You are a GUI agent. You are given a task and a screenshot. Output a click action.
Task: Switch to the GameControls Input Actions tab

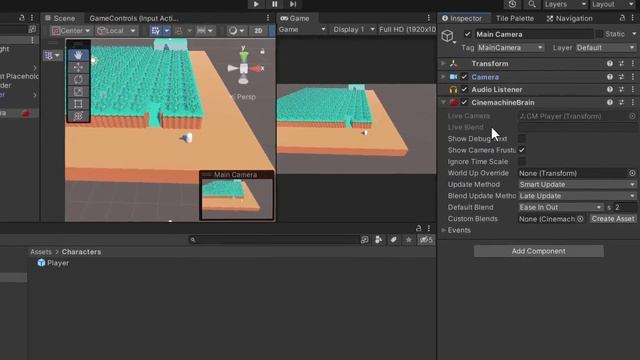point(133,18)
